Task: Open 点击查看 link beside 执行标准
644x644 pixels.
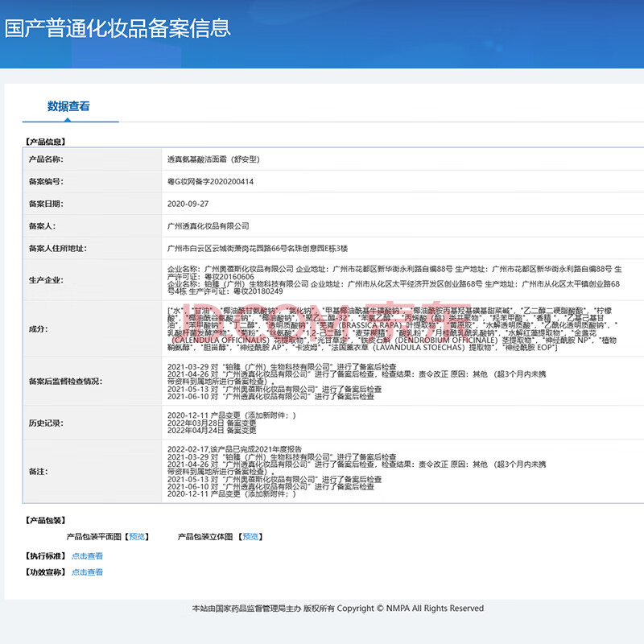Action: point(87,556)
